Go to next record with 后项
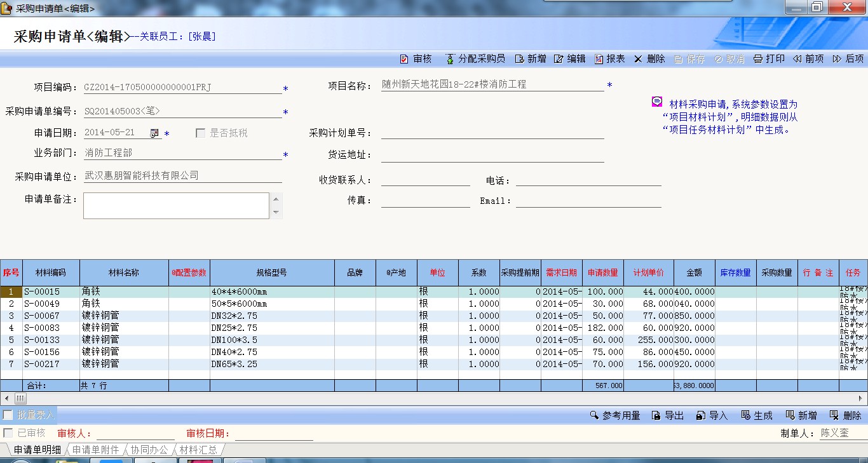This screenshot has width=868, height=463. [837, 59]
